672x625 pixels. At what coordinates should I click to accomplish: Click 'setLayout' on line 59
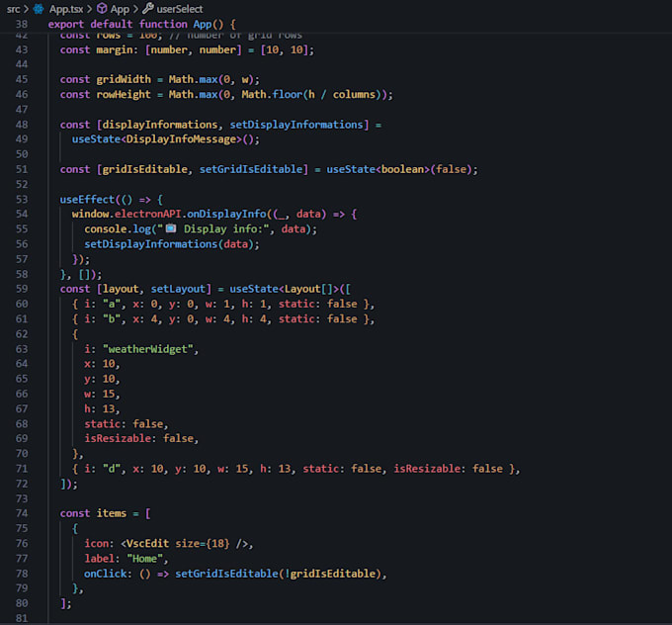(178, 289)
